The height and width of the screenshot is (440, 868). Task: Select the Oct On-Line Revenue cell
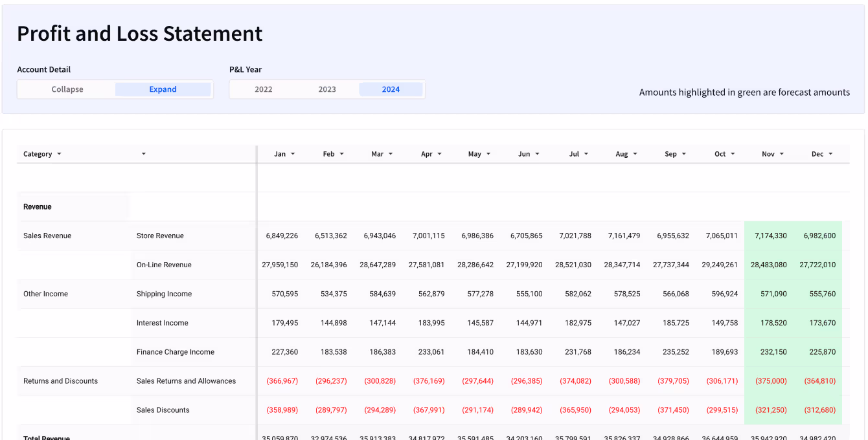pos(719,265)
